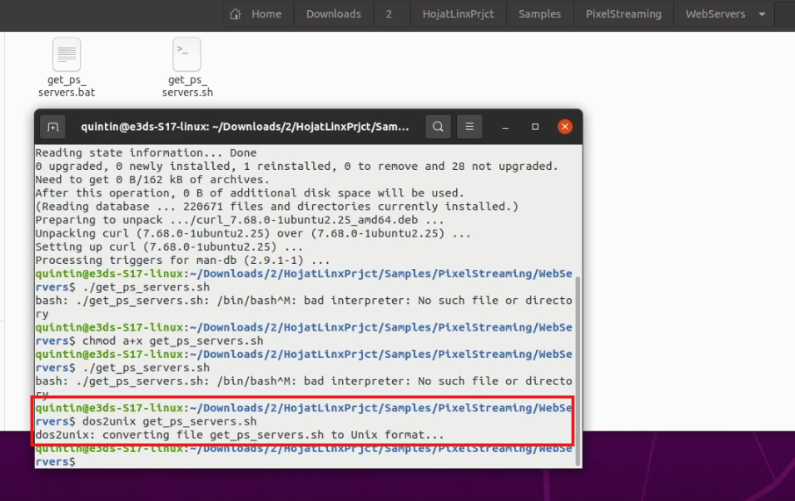The height and width of the screenshot is (501, 795).
Task: Open PixelStreaming folder from path bar
Action: click(624, 14)
